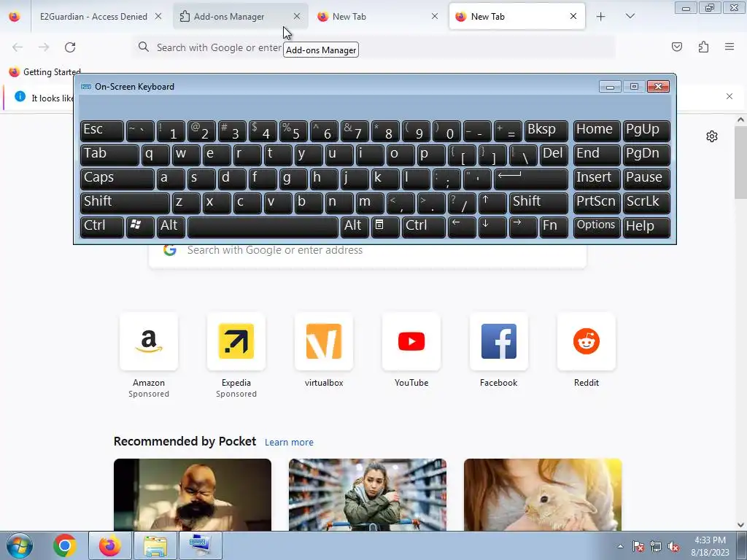
Task: Launch Chrome from the taskbar
Action: point(65,545)
